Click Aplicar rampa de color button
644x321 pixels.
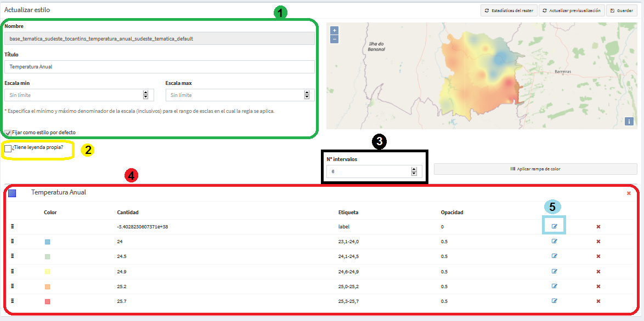coord(535,169)
